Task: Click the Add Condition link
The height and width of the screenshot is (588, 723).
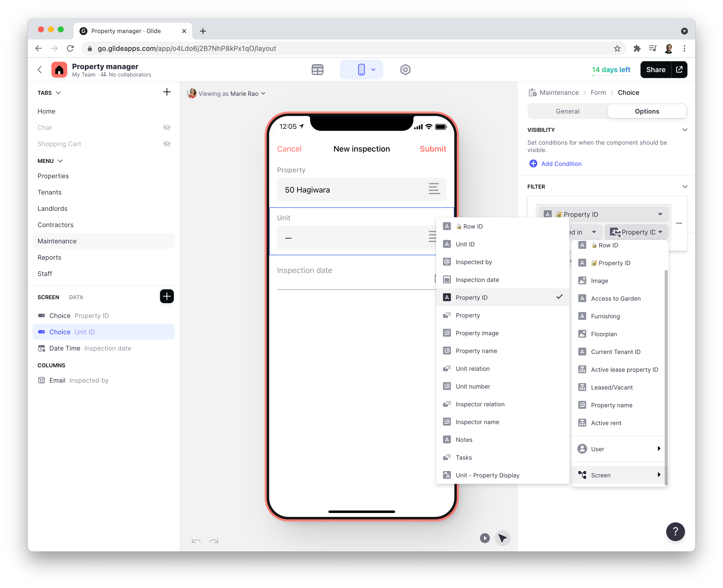Action: click(x=561, y=164)
